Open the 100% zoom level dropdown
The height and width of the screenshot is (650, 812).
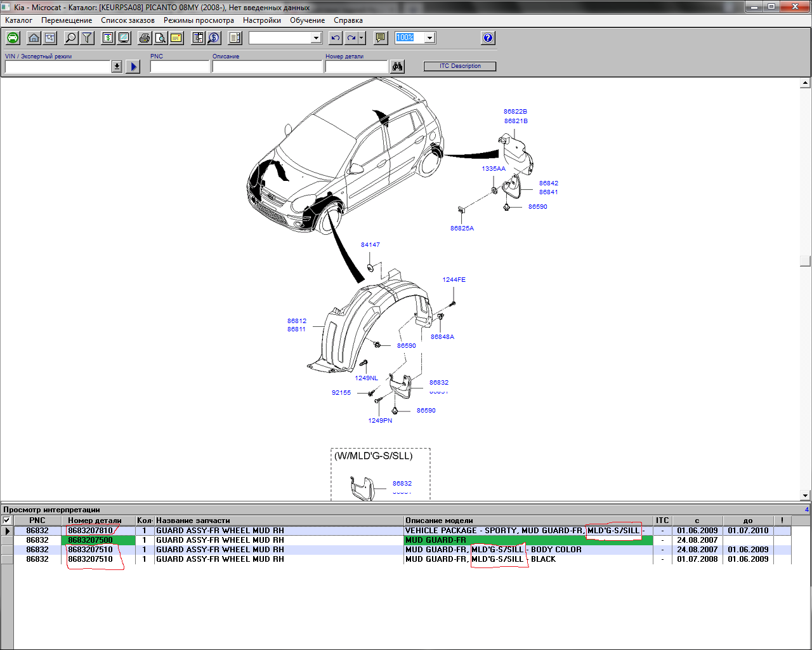(429, 38)
